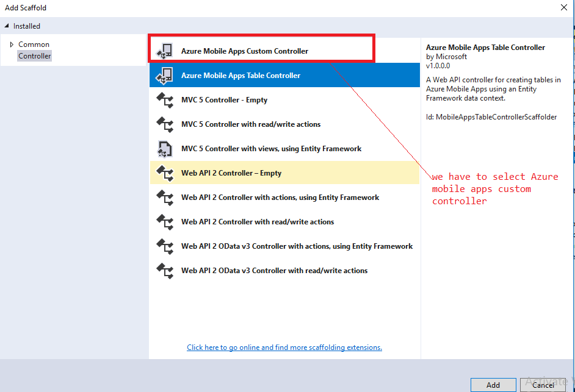Click the Web API 2 Controller – Empty icon

click(165, 173)
